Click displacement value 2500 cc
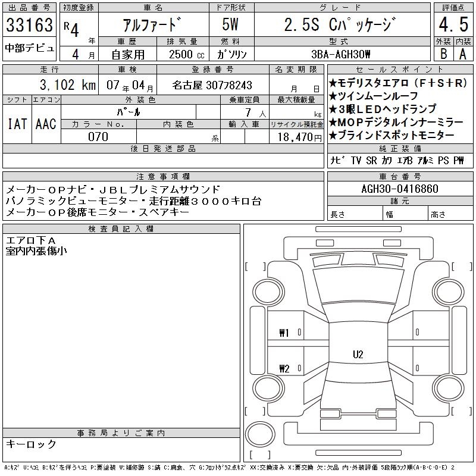The width and height of the screenshot is (476, 476). (186, 54)
